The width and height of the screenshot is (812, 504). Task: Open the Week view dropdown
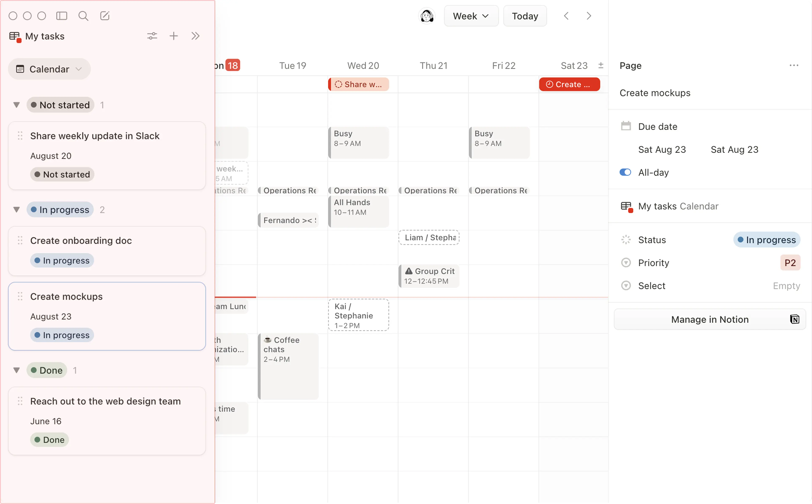471,16
